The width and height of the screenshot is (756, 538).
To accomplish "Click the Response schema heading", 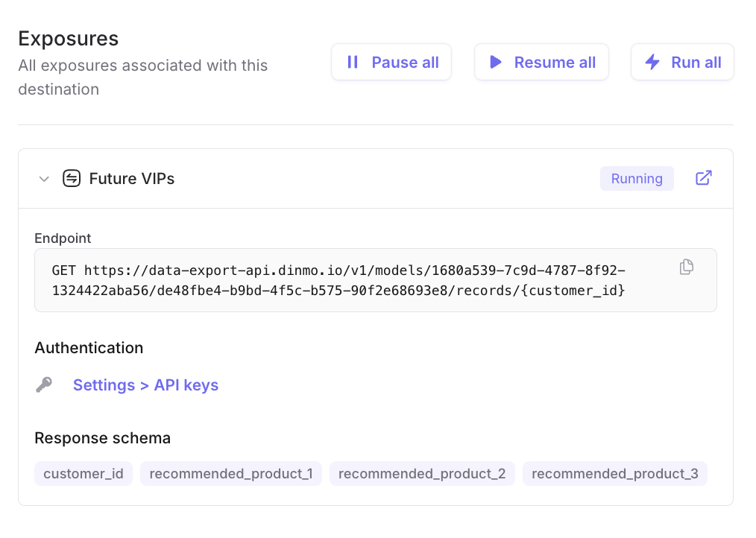I will (103, 437).
